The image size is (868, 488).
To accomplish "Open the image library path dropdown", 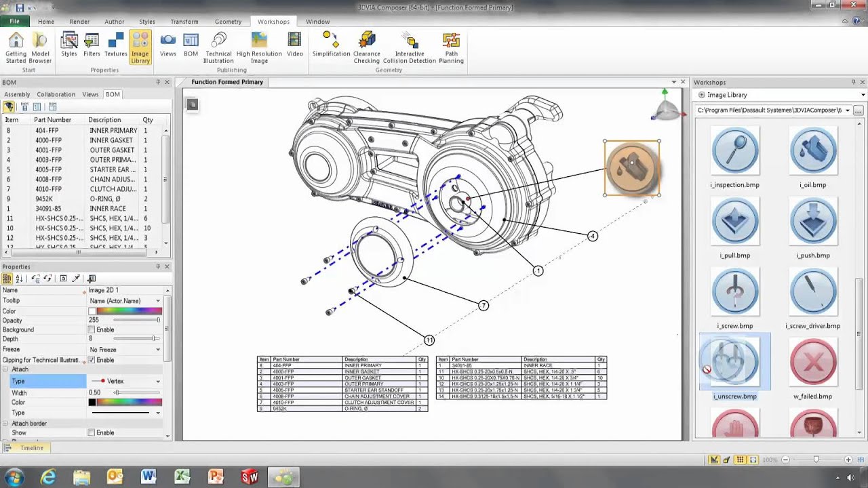I will [x=847, y=110].
